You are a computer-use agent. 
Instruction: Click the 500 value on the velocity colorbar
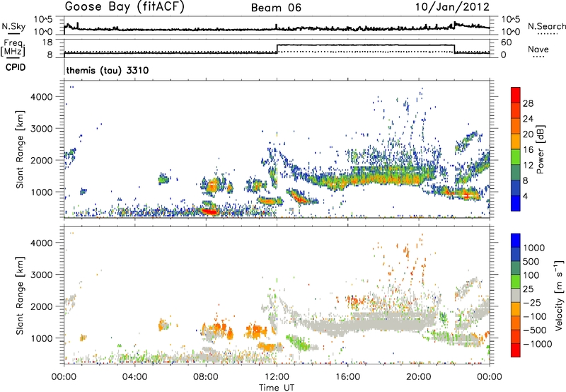click(x=531, y=261)
